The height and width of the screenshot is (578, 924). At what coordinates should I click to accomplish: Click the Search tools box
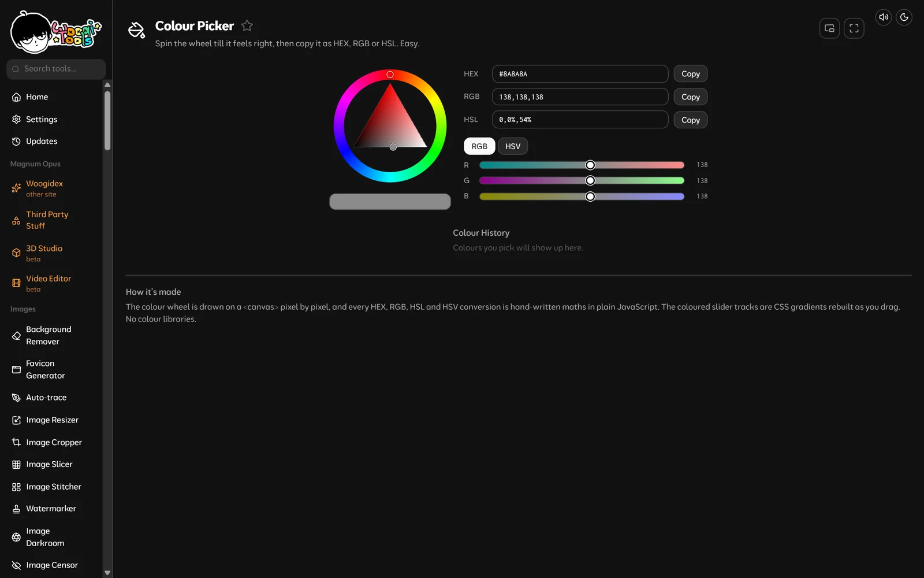pyautogui.click(x=56, y=69)
